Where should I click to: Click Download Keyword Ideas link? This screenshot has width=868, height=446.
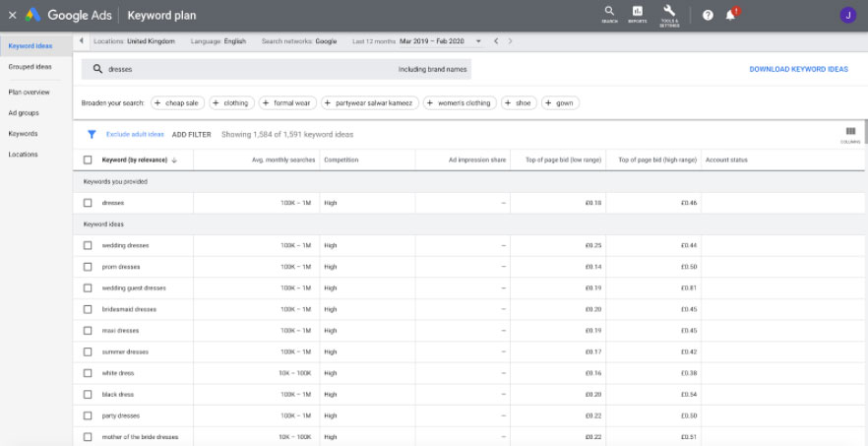797,69
